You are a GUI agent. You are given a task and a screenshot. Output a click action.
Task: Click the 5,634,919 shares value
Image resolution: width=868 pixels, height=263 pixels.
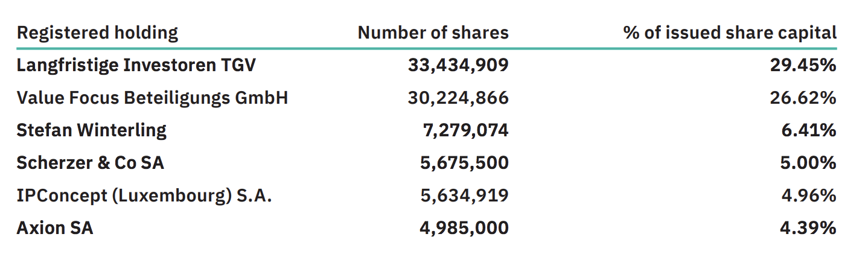point(462,195)
